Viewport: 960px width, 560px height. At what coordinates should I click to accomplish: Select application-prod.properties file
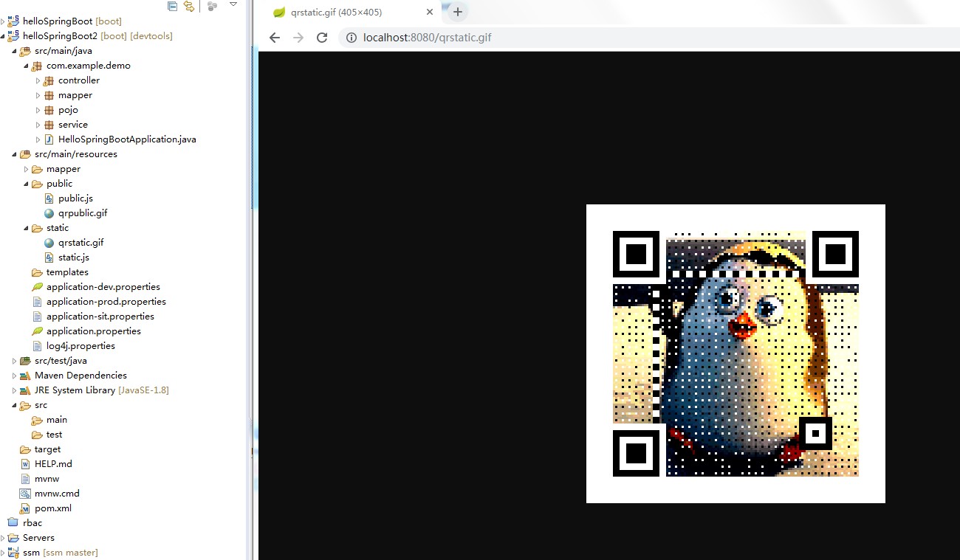click(x=106, y=302)
